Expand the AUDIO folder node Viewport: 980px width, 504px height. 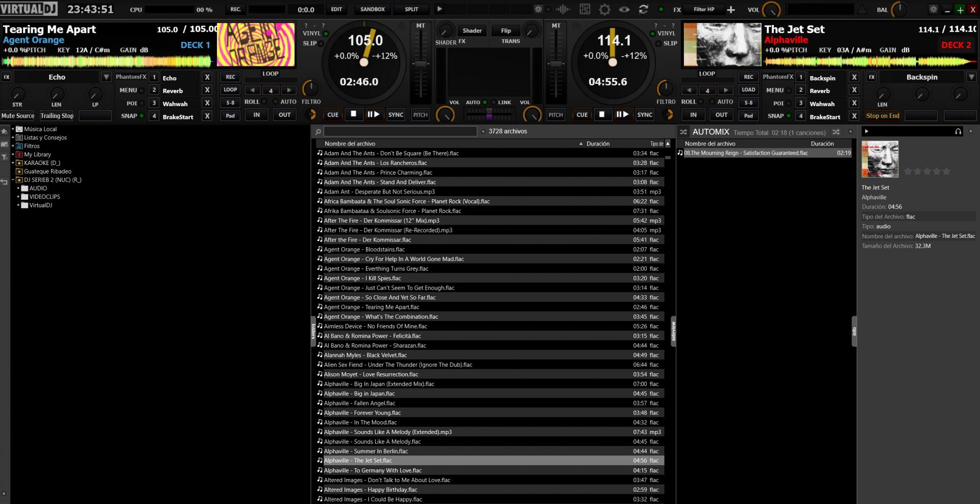(18, 188)
